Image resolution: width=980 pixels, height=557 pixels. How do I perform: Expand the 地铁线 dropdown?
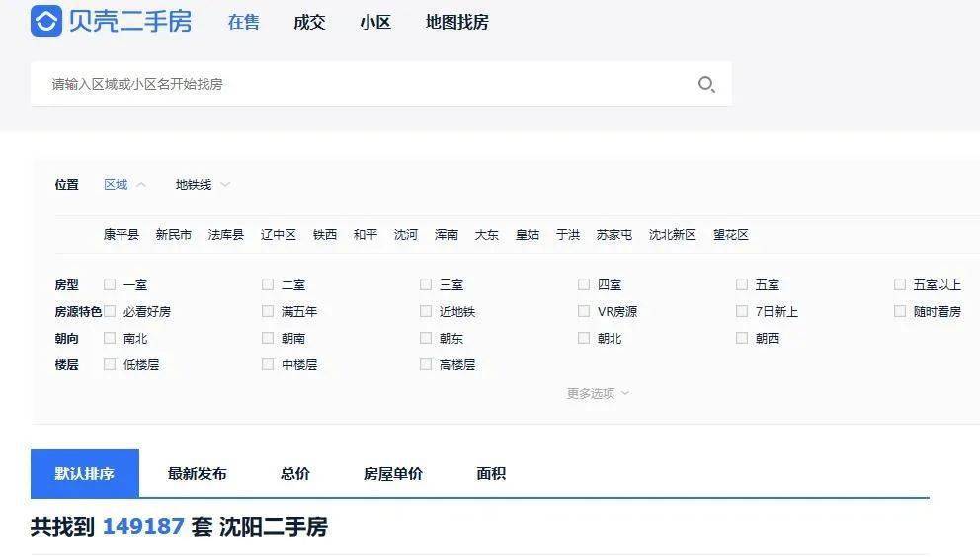click(203, 185)
